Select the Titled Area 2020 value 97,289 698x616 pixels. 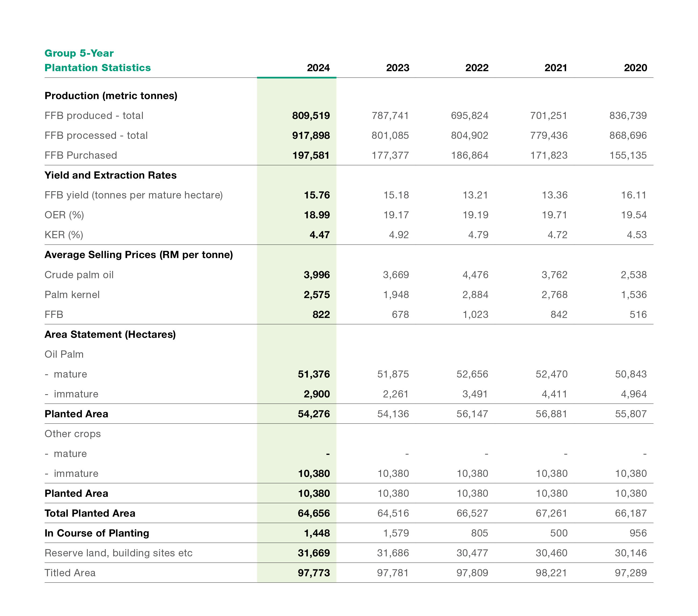[x=630, y=572]
